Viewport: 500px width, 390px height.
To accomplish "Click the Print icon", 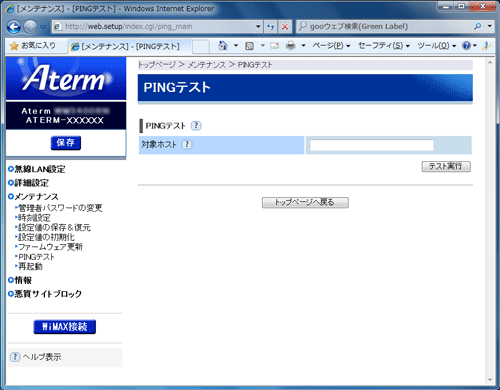I will [291, 46].
